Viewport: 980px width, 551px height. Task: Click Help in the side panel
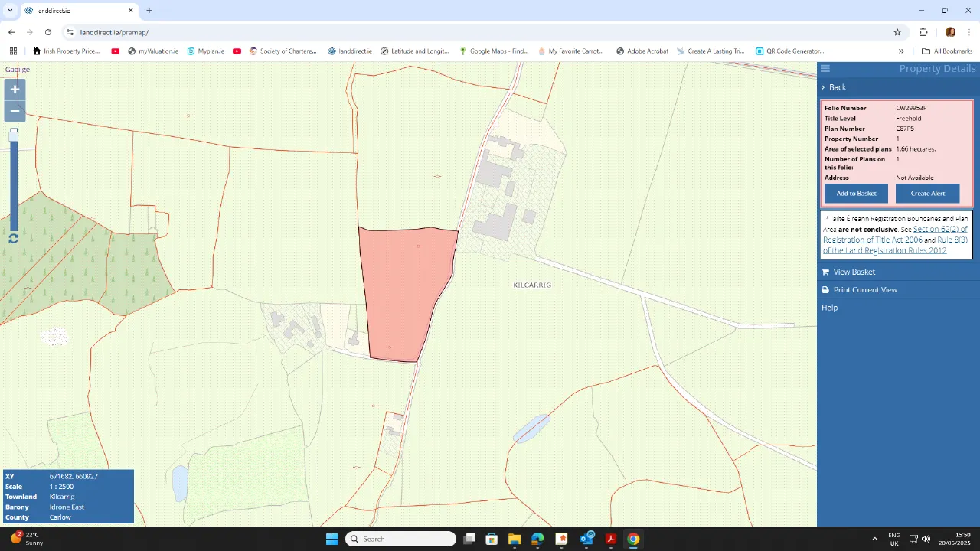(x=829, y=307)
